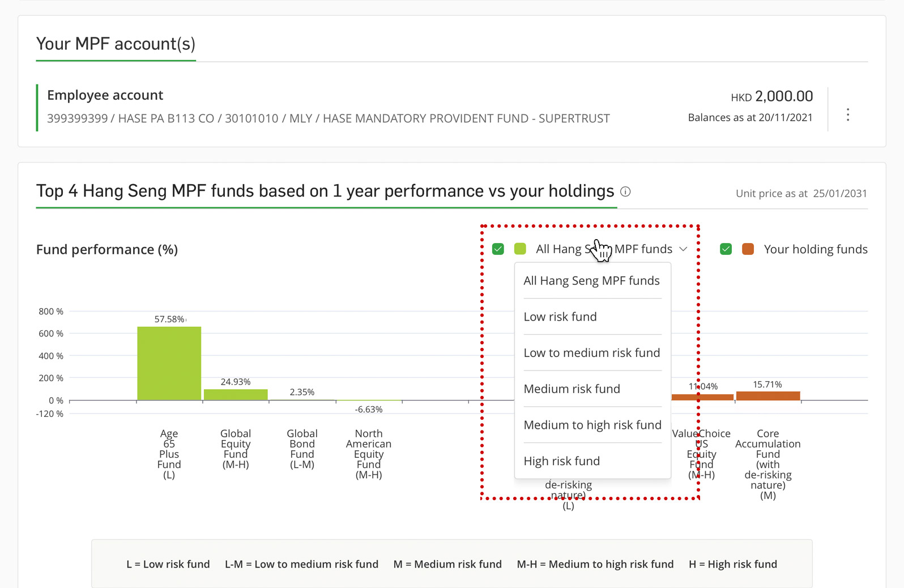904x588 pixels.
Task: Click the -6.63% value label
Action: 369,410
